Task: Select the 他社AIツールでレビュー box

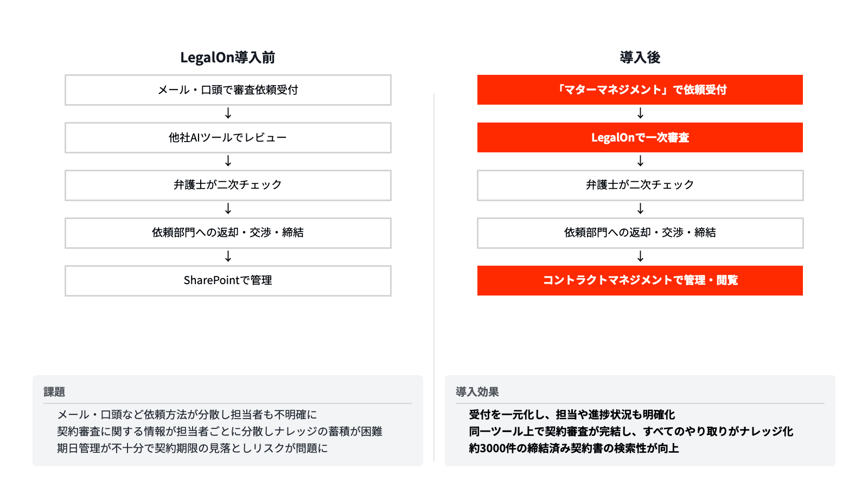Action: 228,138
